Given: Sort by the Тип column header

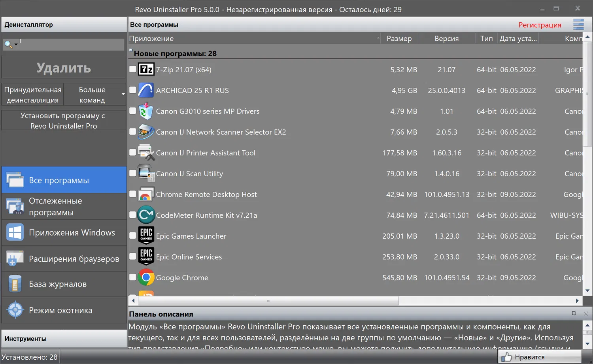Looking at the screenshot, I should pos(487,39).
